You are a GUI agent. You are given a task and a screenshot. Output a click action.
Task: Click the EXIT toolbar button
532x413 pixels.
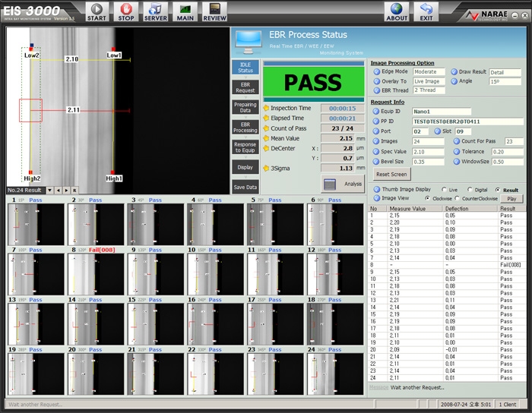click(x=426, y=12)
